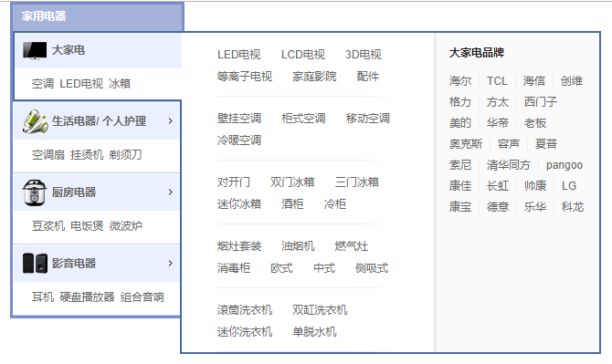Choose the TCL brand
The height and width of the screenshot is (364, 612).
[497, 81]
